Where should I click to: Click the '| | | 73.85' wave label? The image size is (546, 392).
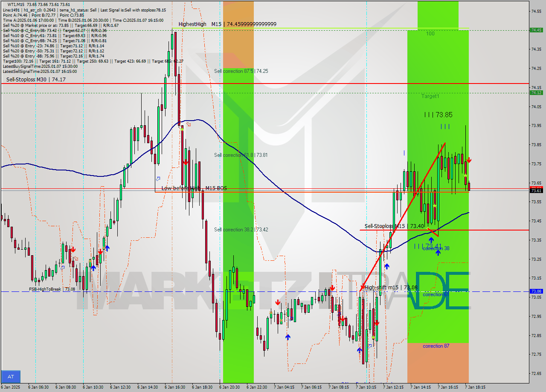coord(439,115)
